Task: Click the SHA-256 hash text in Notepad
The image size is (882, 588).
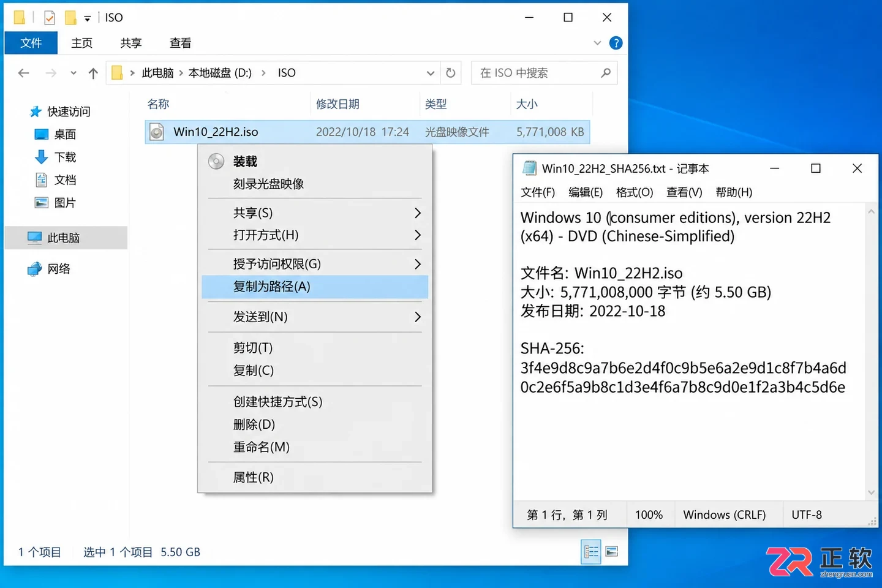Action: click(x=683, y=377)
